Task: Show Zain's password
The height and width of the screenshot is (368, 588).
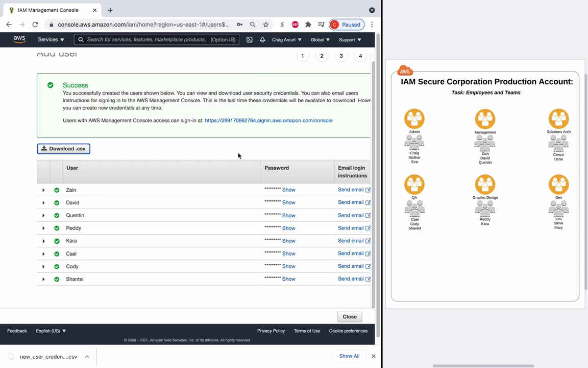Action: pos(289,190)
